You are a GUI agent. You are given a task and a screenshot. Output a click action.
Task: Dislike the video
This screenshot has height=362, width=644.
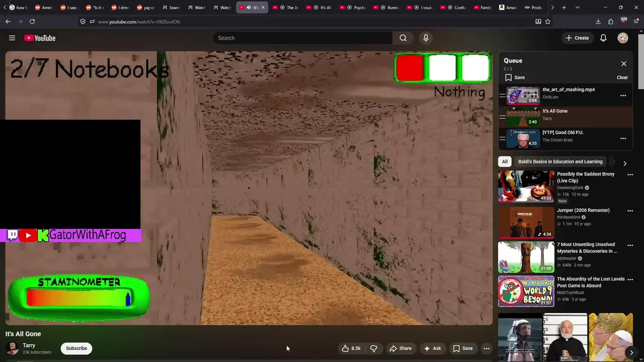[x=374, y=348]
